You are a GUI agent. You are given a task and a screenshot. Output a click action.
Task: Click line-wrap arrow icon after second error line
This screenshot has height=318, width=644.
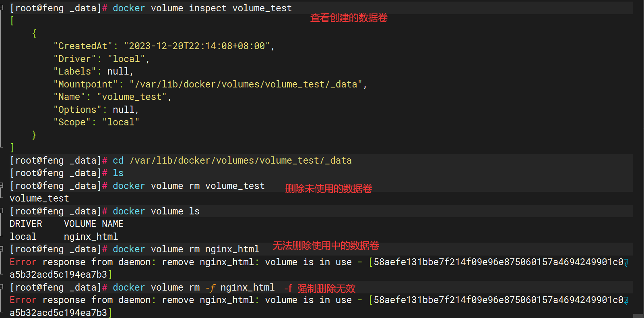[626, 300]
